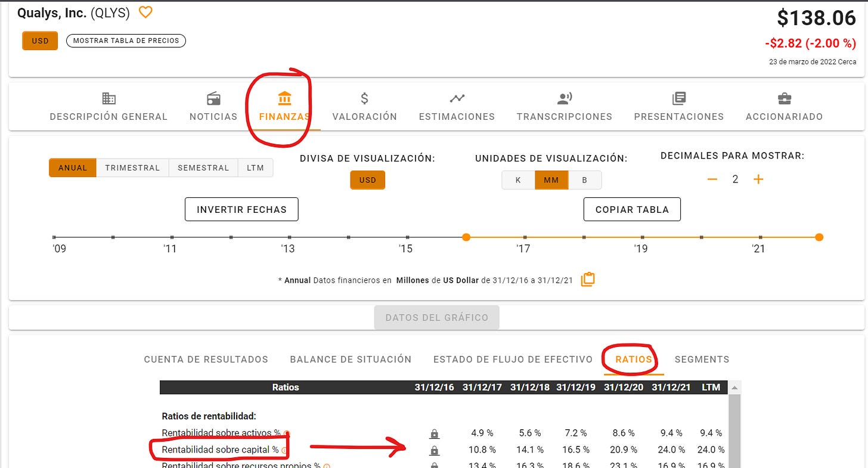Screen dimensions: 868x468
Task: Switch to the Segments tab
Action: [x=702, y=359]
